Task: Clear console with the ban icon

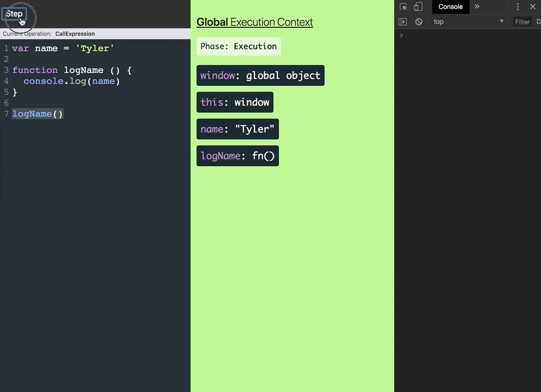Action: click(419, 22)
